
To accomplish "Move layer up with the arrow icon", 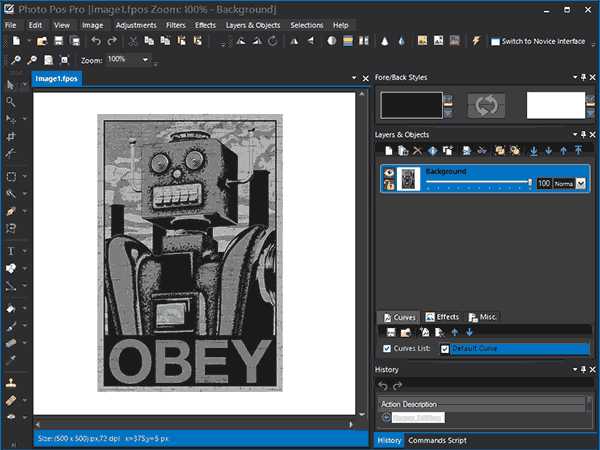I will click(563, 151).
